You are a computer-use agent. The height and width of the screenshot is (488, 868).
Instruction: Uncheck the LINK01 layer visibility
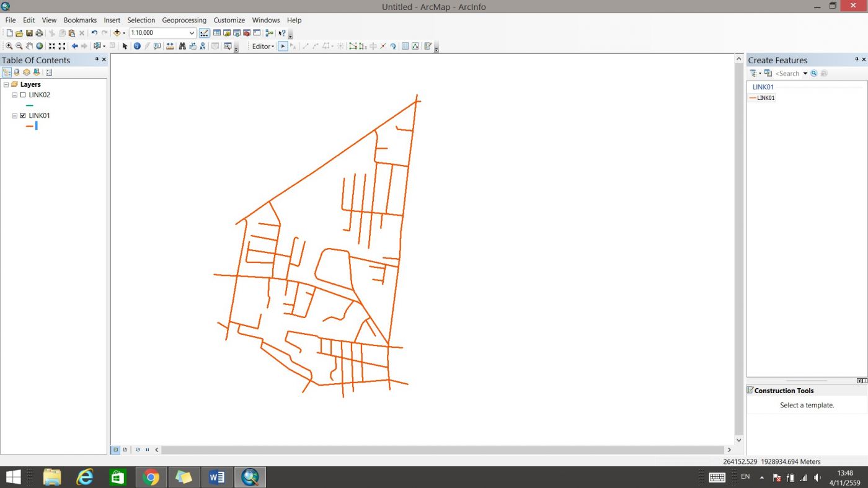pos(23,116)
